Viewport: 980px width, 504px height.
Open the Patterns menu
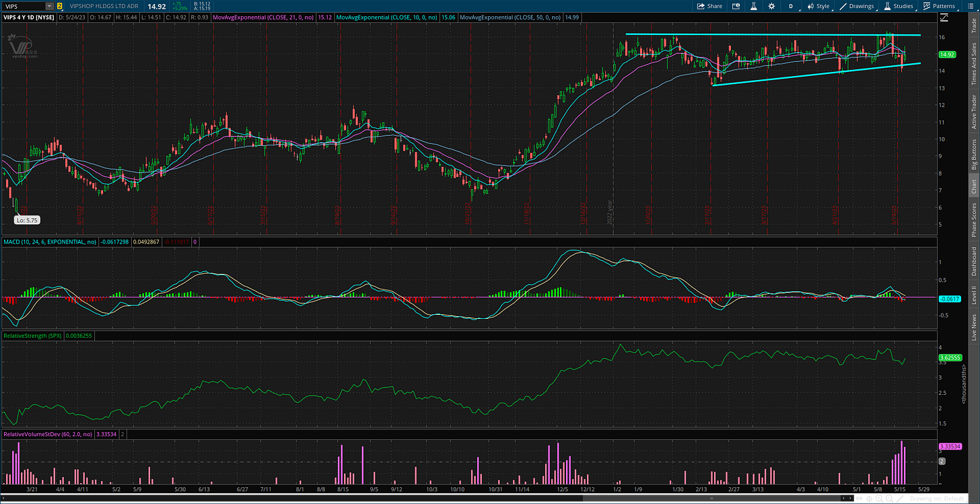click(940, 6)
